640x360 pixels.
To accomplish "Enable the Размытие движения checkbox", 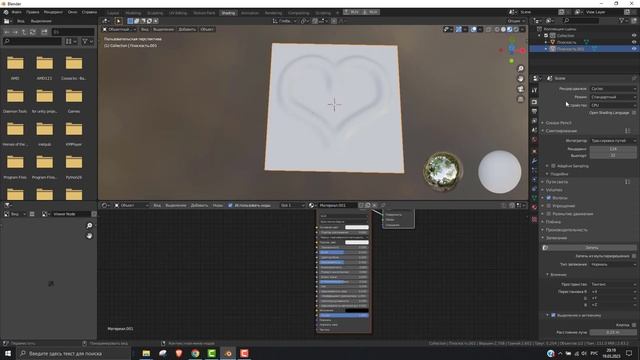I will click(x=549, y=214).
